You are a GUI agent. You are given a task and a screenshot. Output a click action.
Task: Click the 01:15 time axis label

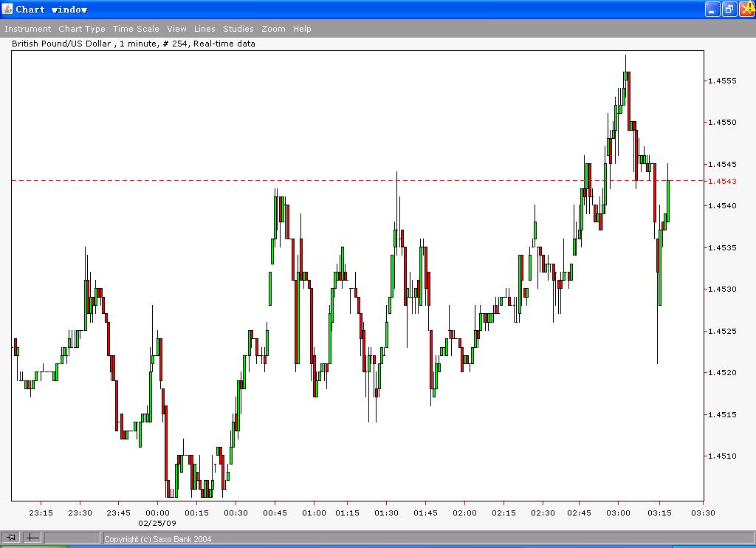[347, 513]
